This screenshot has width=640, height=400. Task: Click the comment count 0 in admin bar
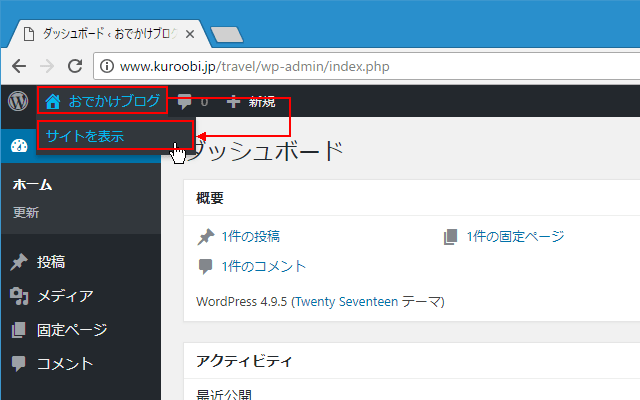pyautogui.click(x=204, y=102)
